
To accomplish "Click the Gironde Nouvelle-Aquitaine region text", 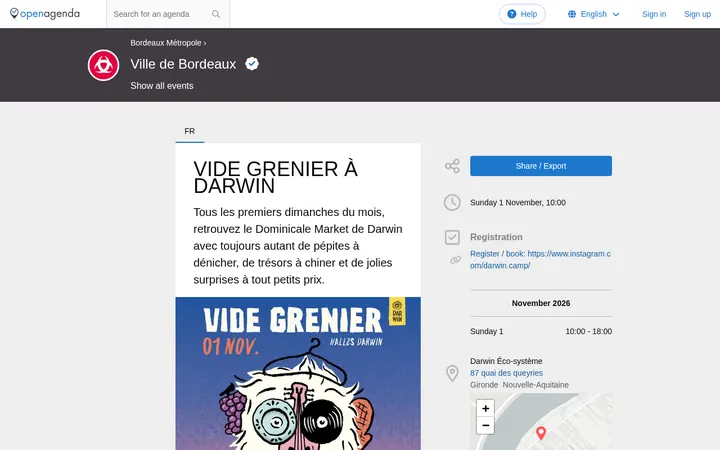I will pyautogui.click(x=519, y=385).
